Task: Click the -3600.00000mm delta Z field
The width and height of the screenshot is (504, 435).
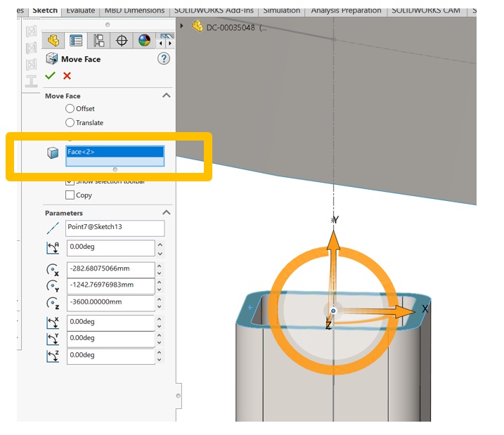Action: [x=111, y=303]
